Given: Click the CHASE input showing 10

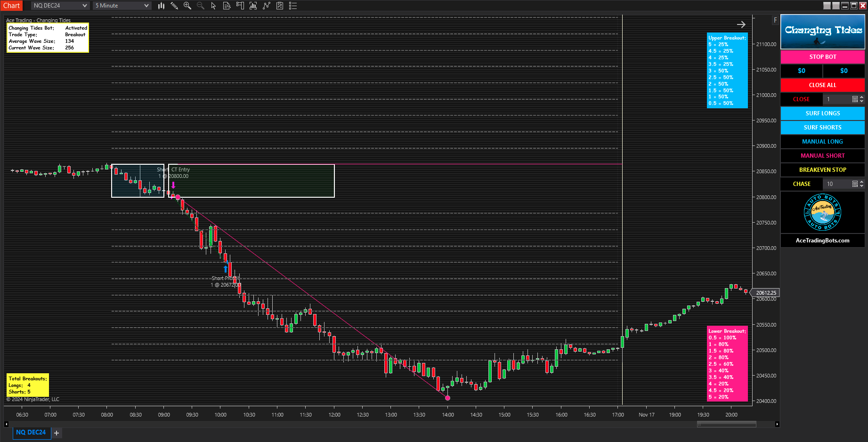Looking at the screenshot, I should [837, 184].
